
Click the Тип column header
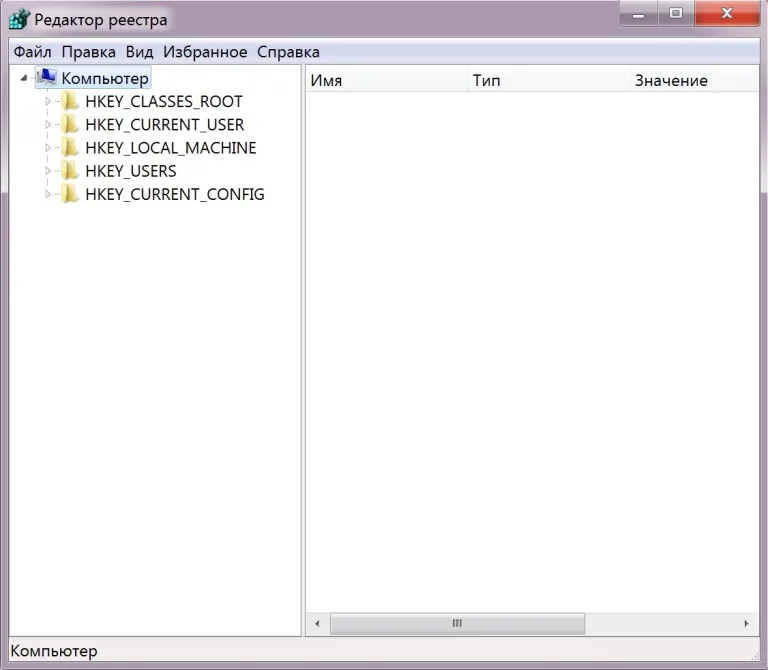pyautogui.click(x=549, y=80)
